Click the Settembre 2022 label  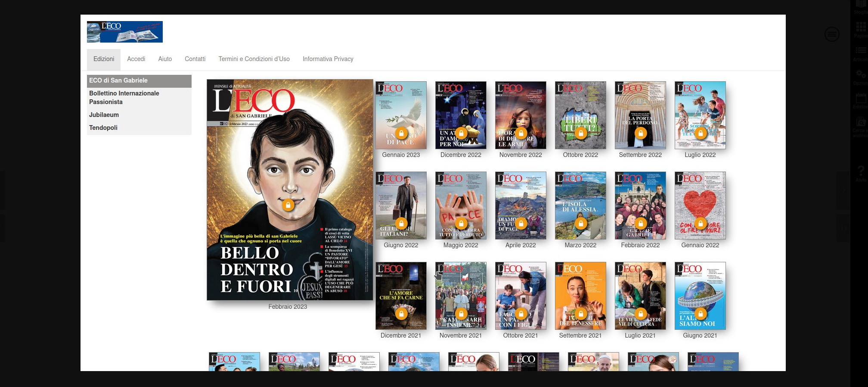640,155
